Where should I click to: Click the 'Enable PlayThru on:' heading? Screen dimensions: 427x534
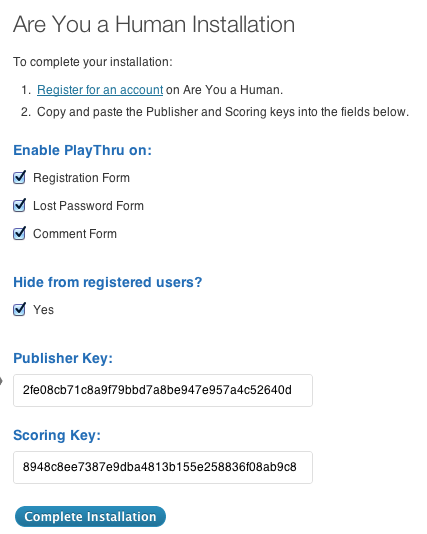82,150
